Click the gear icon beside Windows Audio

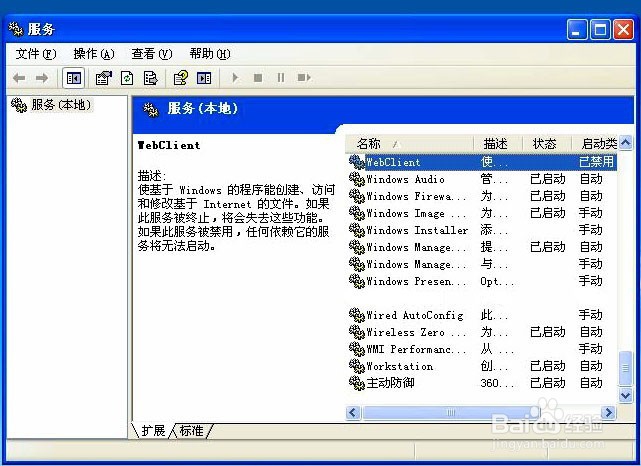(x=356, y=179)
